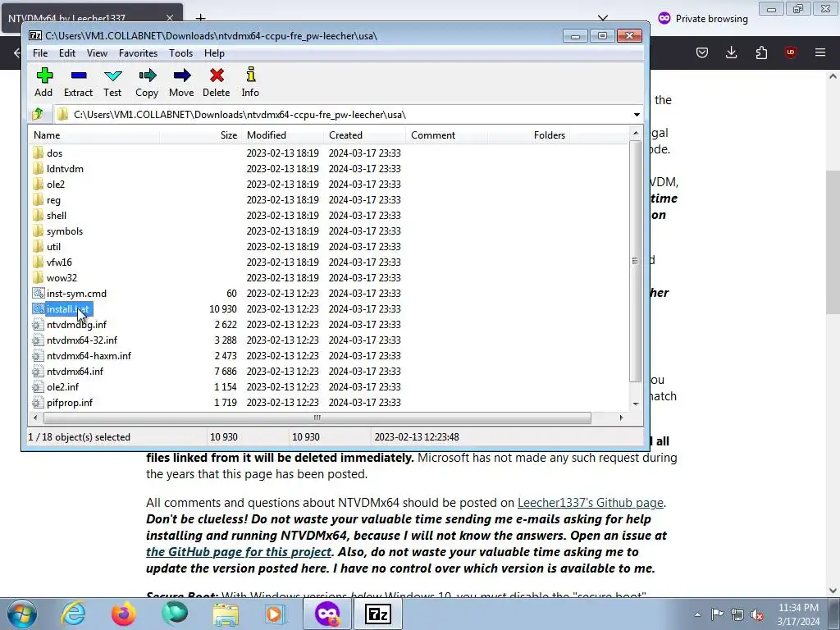Screen dimensions: 840x630
Task: Click scroll down arrow in file list
Action: (636, 404)
